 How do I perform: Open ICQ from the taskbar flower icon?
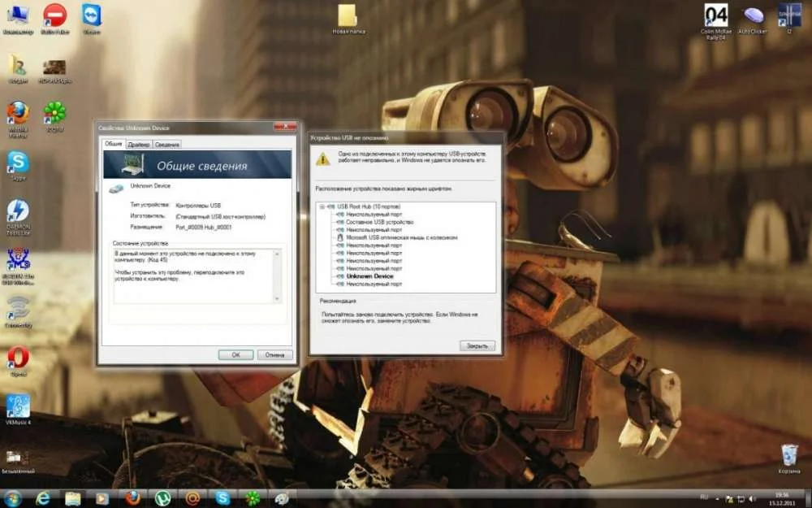253,499
